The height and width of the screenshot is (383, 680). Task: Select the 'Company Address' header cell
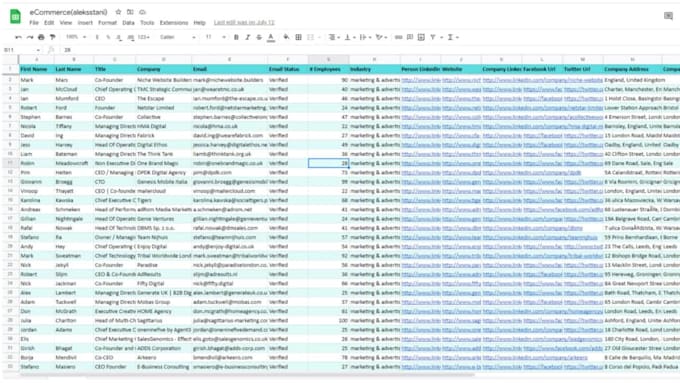pos(633,69)
